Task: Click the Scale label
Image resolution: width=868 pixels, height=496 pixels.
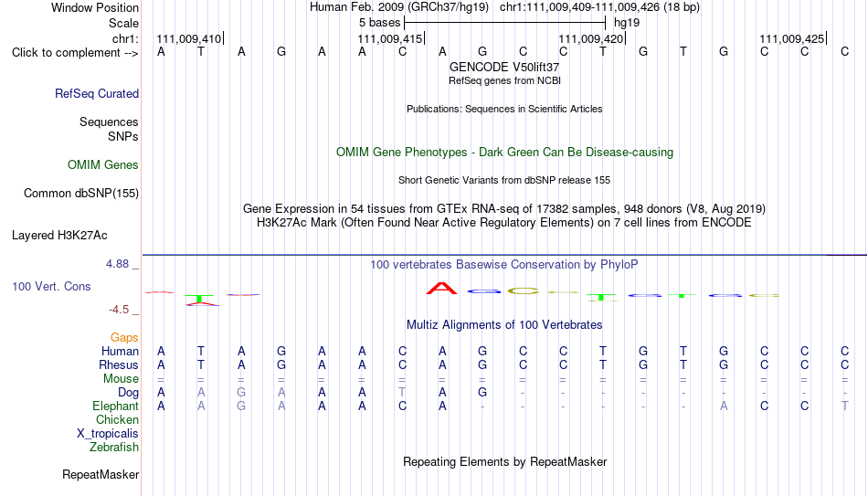Action: tap(123, 23)
